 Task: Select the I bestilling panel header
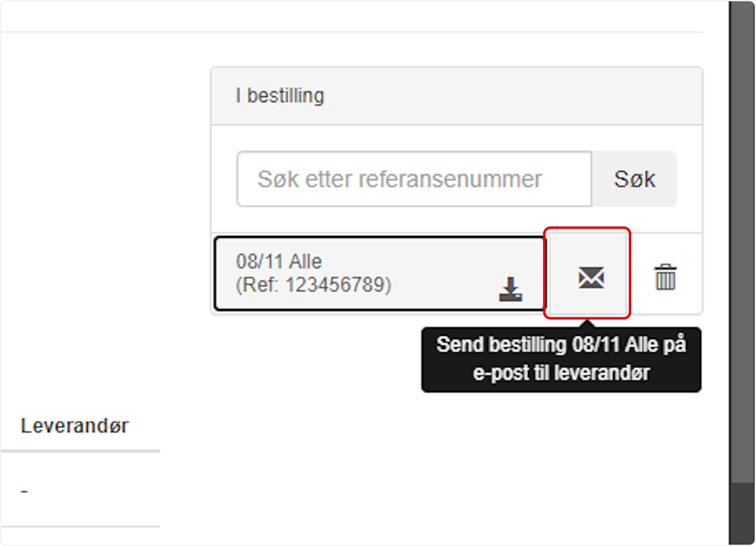pos(457,96)
